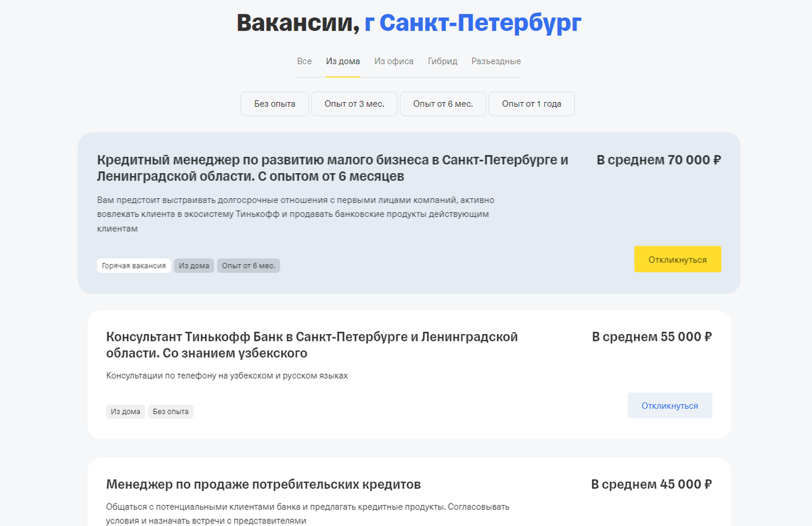Click "Откликнуться" for the consultant vacancy
812x526 pixels.
click(670, 404)
